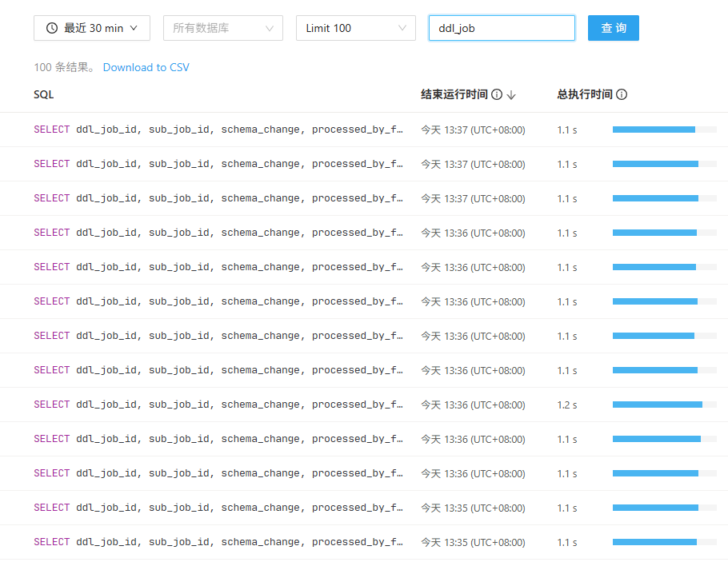
Task: Open the Limit 100 dropdown
Action: [355, 28]
